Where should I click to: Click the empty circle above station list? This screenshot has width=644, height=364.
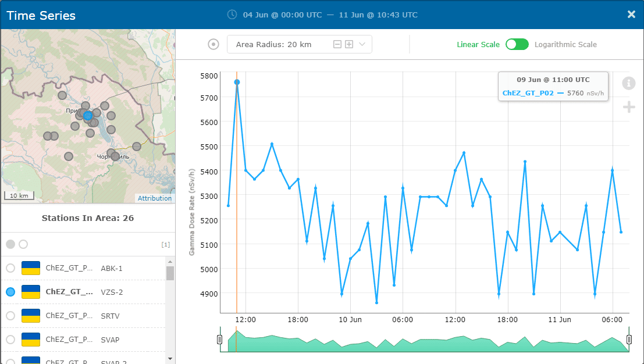click(x=23, y=244)
